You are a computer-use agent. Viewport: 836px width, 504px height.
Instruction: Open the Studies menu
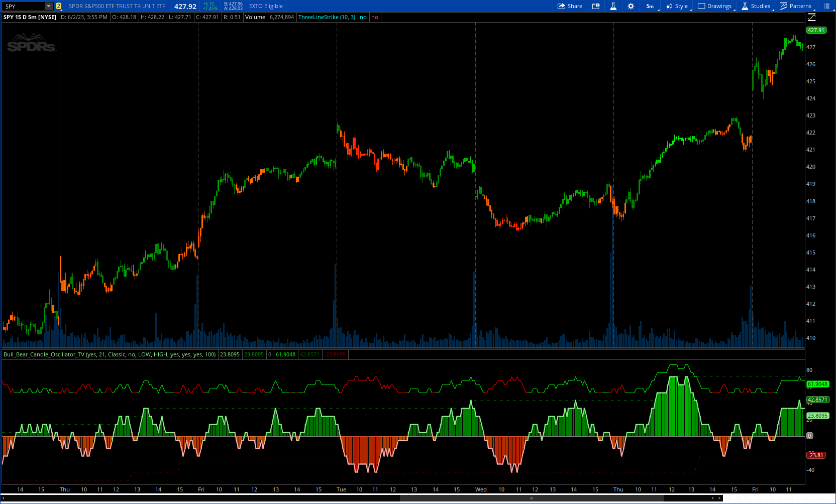pos(757,6)
